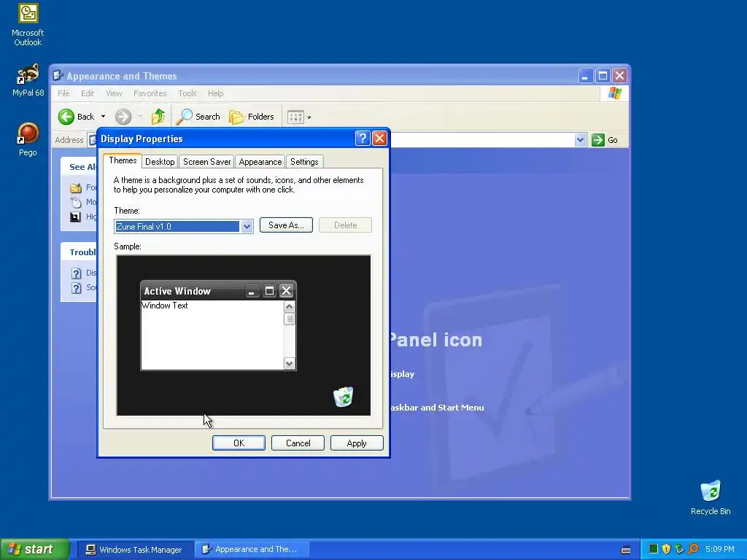Click the sample window scroll down arrow
The image size is (747, 560).
pos(289,364)
